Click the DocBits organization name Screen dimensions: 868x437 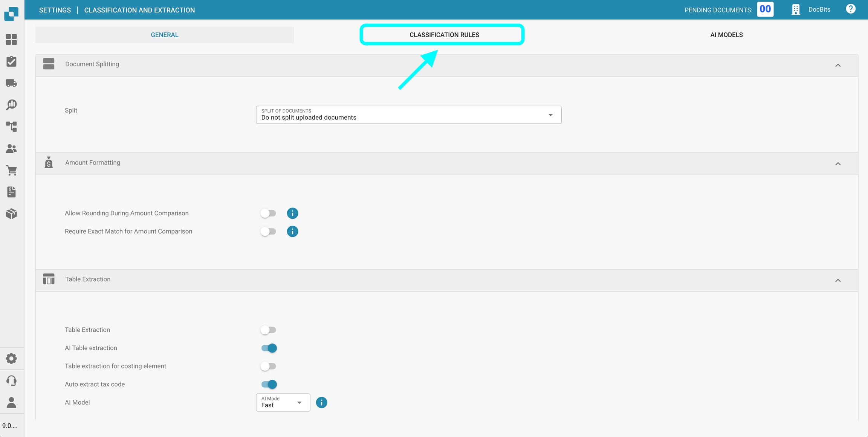(819, 10)
